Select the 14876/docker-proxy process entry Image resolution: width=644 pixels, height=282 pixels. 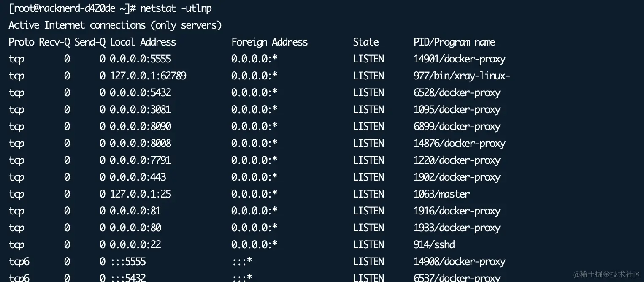[x=460, y=143]
